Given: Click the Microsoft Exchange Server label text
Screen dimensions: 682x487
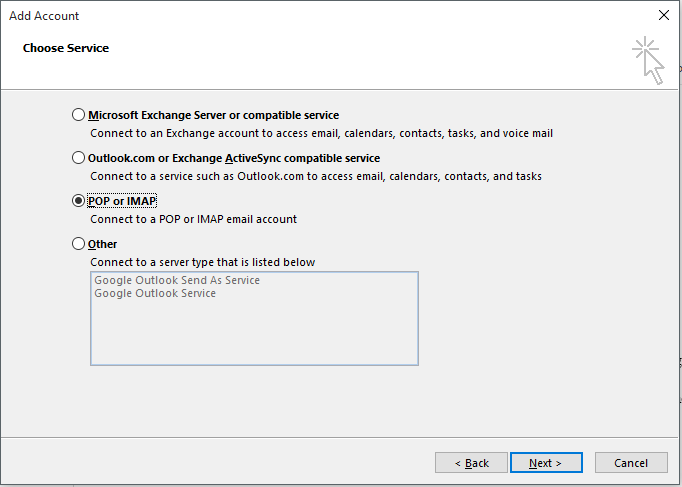Looking at the screenshot, I should coord(214,115).
